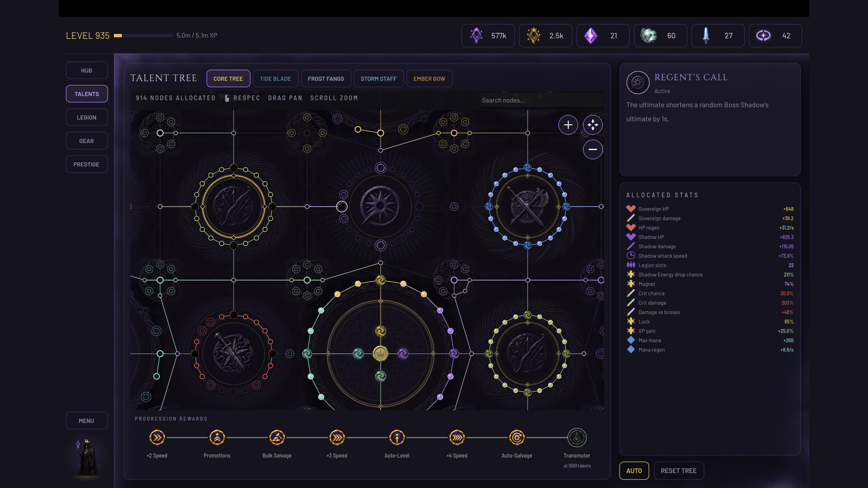This screenshot has width=868, height=488.
Task: Switch to the Tide Blade tab
Action: pyautogui.click(x=275, y=79)
